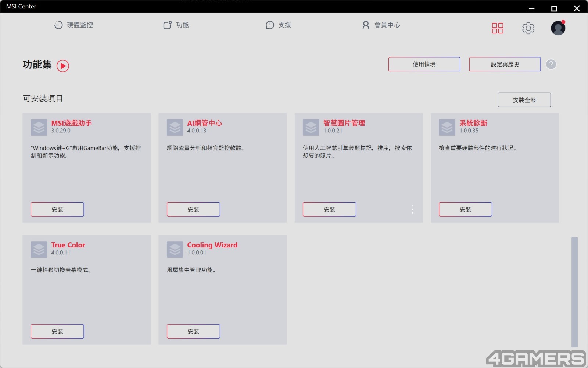Click the Cooling Wizard stack icon
588x368 pixels.
click(175, 249)
